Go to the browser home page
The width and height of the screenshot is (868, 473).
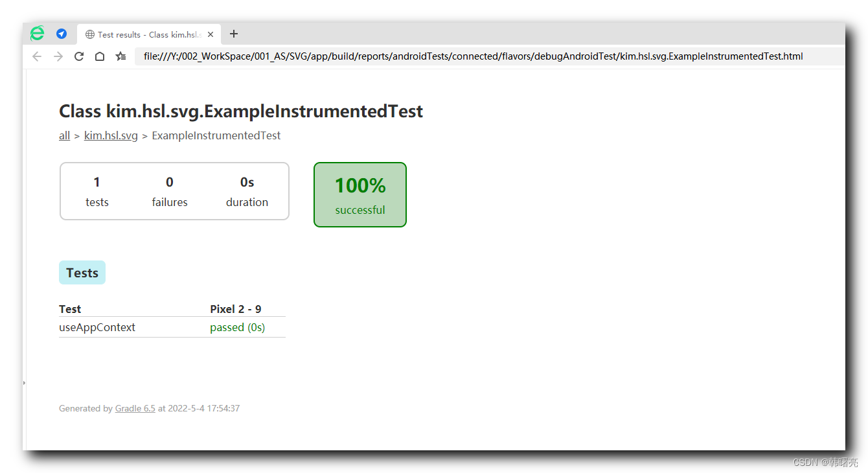pos(100,56)
